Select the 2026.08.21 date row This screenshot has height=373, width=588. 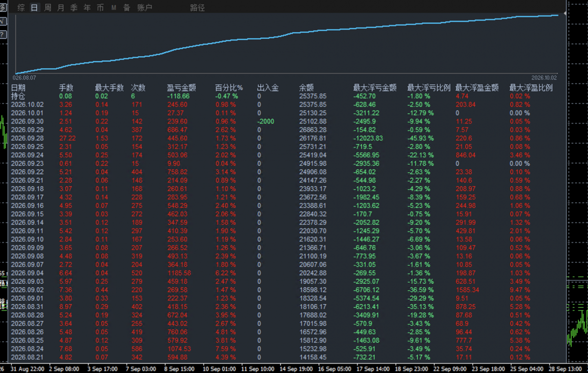pos(27,357)
